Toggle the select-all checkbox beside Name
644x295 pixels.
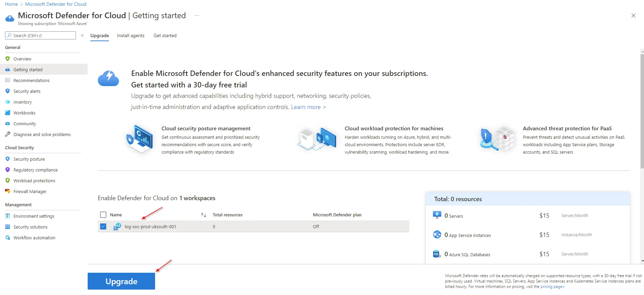click(x=103, y=215)
